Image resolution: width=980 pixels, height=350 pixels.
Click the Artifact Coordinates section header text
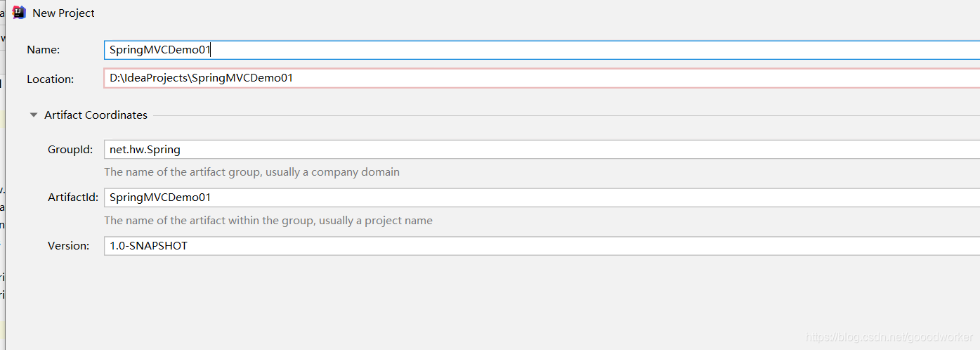[96, 115]
